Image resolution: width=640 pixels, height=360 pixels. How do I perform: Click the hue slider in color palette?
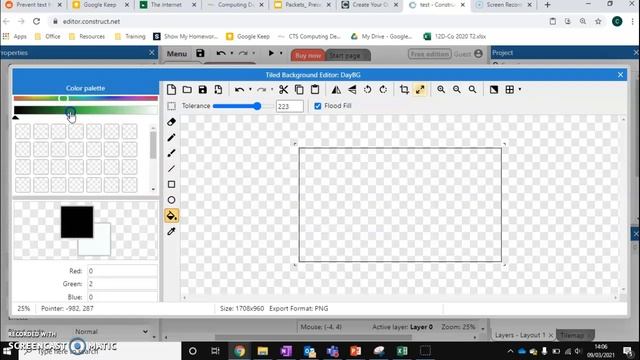tap(85, 98)
